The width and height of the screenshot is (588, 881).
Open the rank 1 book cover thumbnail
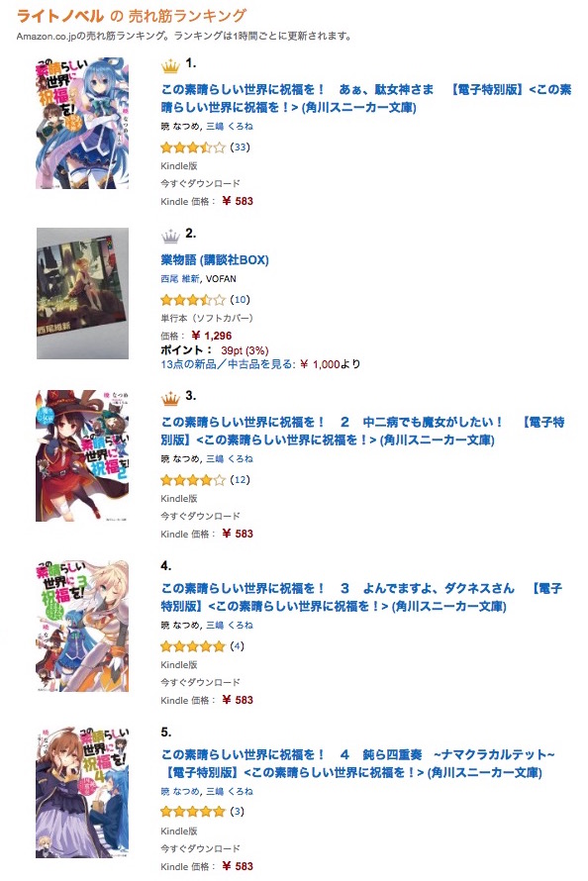click(82, 123)
